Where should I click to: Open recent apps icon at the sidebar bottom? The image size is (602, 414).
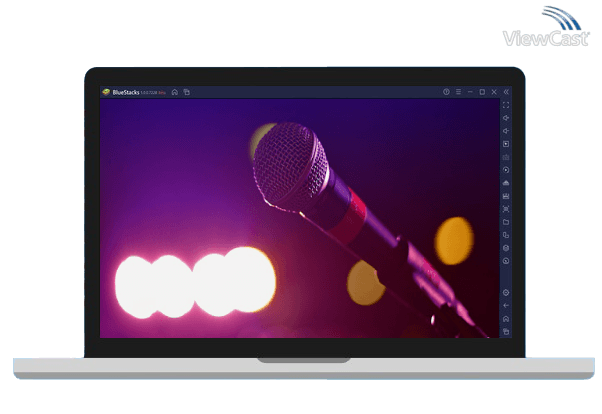pyautogui.click(x=506, y=332)
